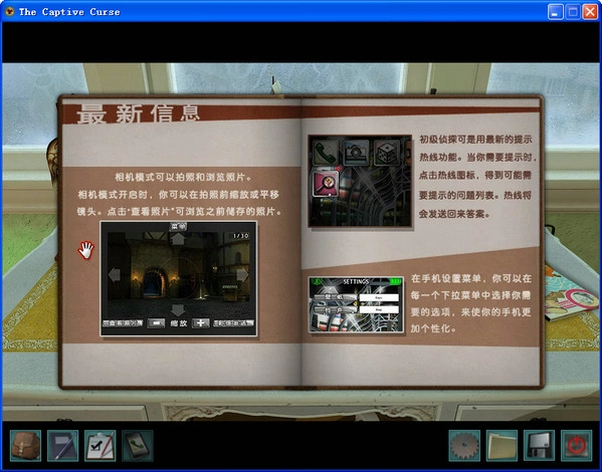This screenshot has height=472, width=602.
Task: Click text line starting 热线功能
Action: click(478, 157)
